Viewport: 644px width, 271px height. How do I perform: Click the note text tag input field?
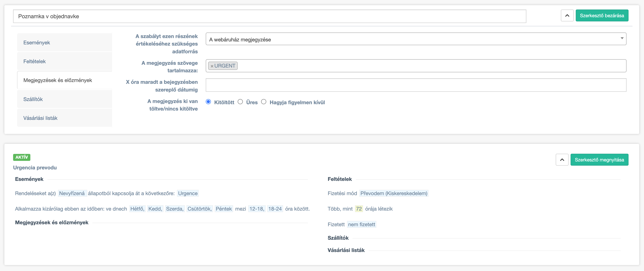416,66
